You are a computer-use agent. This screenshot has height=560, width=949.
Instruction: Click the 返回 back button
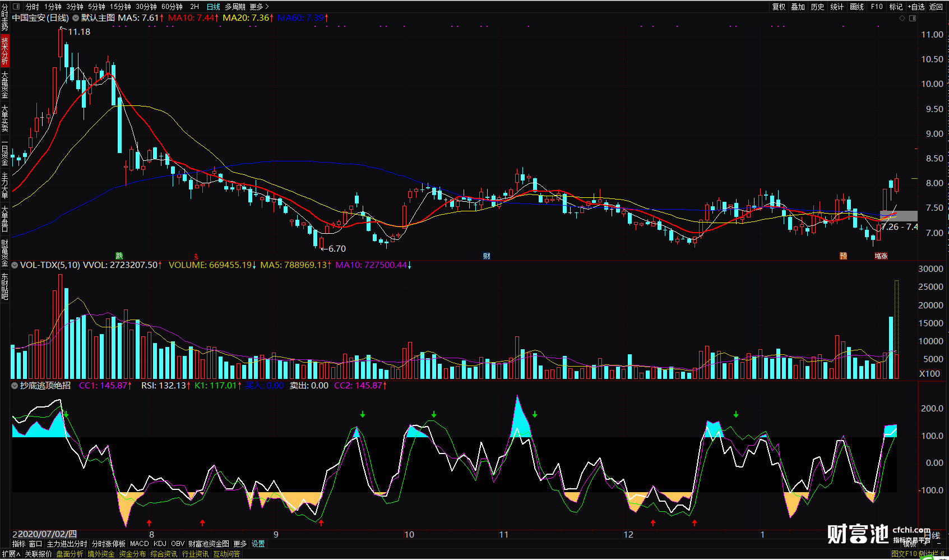click(936, 7)
